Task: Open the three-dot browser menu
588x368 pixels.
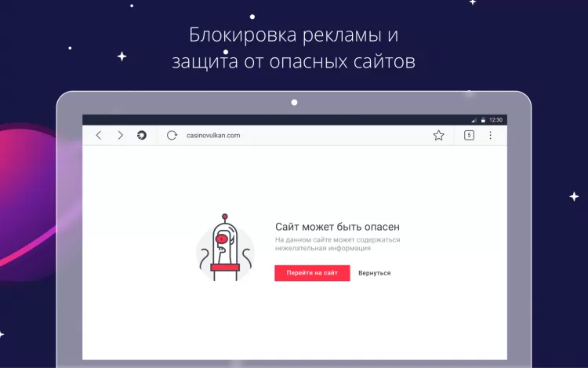Action: point(490,136)
